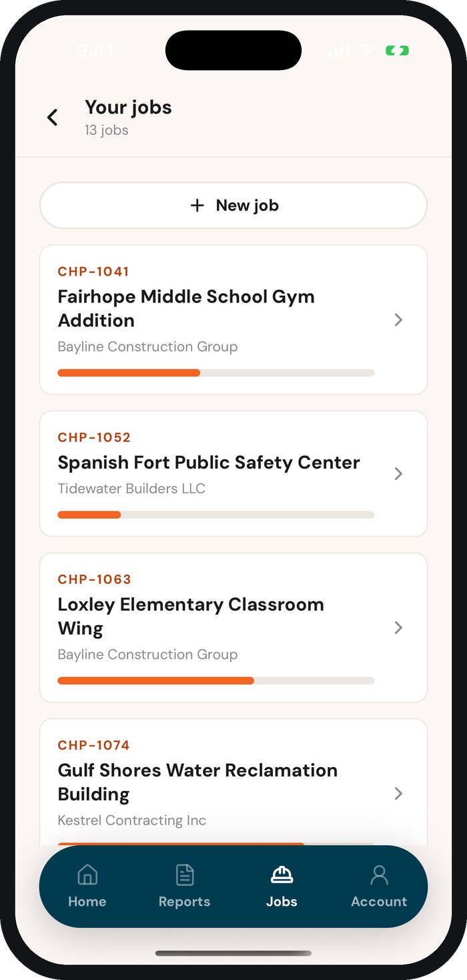Switch to the Reports tab label
The image size is (467, 980).
click(x=184, y=901)
